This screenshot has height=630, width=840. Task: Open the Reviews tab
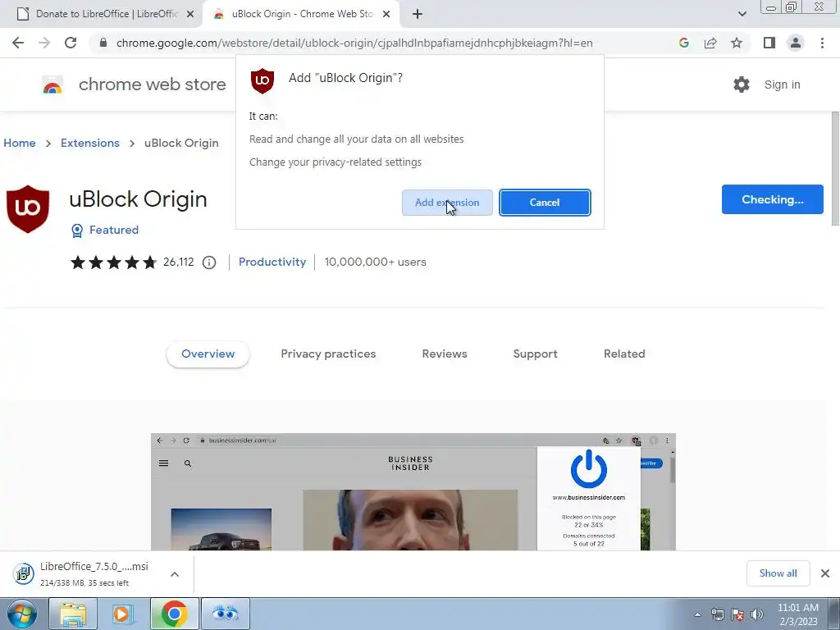pos(445,354)
